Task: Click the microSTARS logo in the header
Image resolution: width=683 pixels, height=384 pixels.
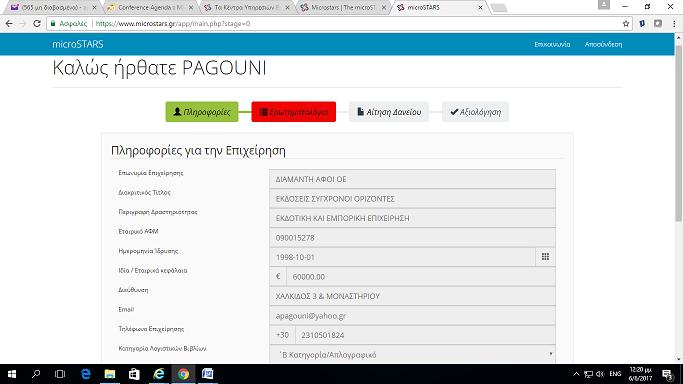Action: pyautogui.click(x=78, y=44)
